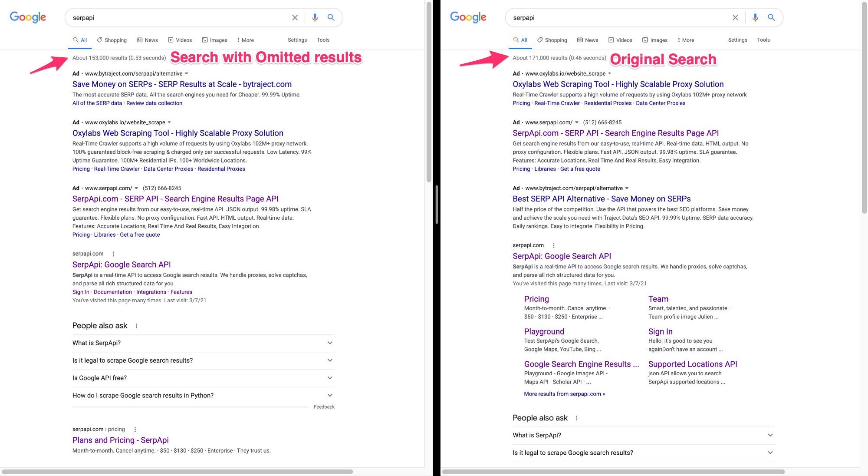Click the Playground sitelink in right pane
This screenshot has width=868, height=476.
544,331
